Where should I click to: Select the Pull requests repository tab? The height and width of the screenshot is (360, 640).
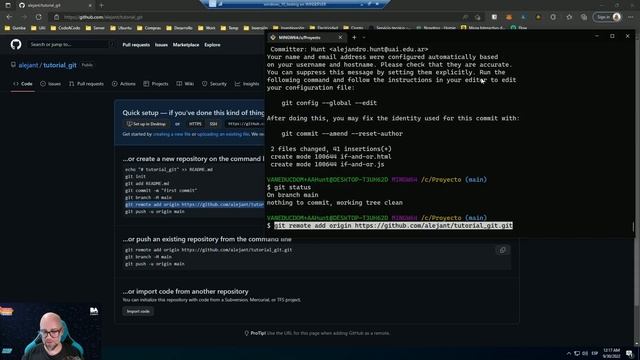point(87,84)
